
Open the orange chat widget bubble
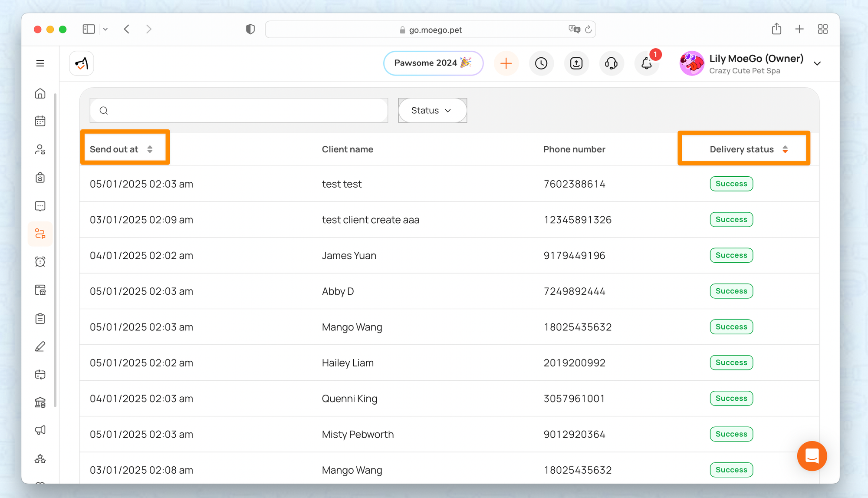coord(812,456)
